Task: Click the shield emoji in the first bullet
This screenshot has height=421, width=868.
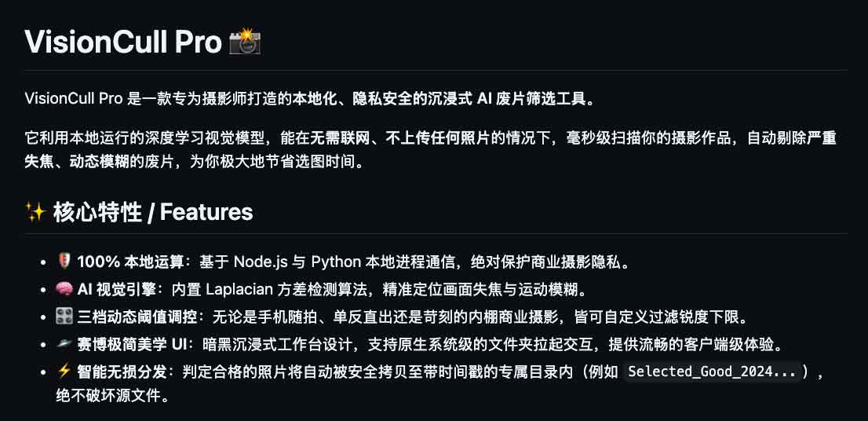Action: pyautogui.click(x=64, y=262)
